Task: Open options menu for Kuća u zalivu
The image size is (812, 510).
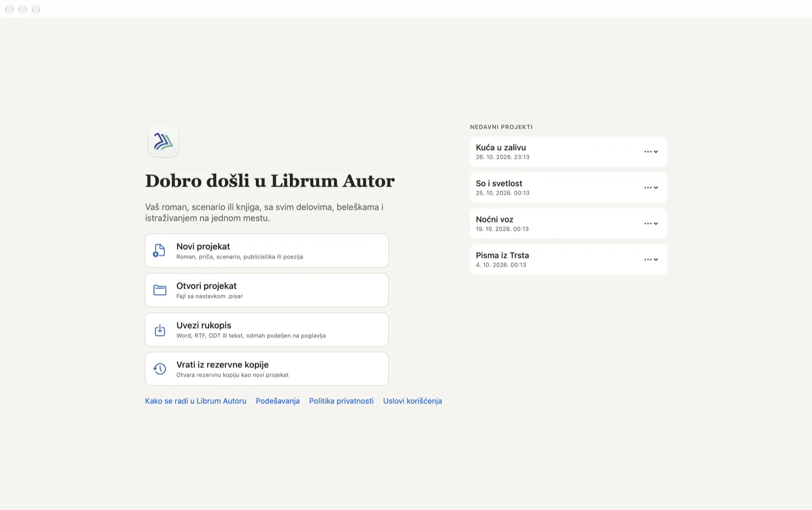Action: [x=651, y=152]
